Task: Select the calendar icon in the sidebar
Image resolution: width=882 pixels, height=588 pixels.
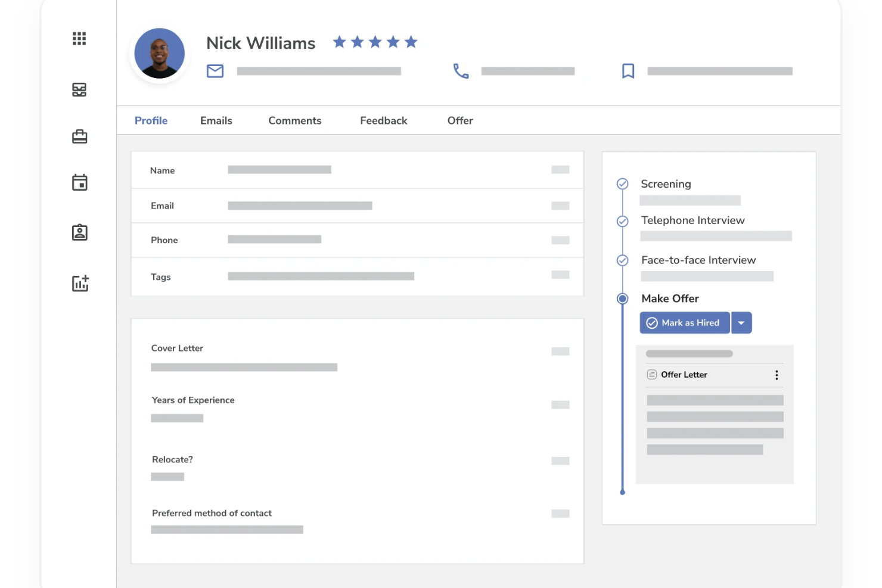Action: pyautogui.click(x=79, y=182)
